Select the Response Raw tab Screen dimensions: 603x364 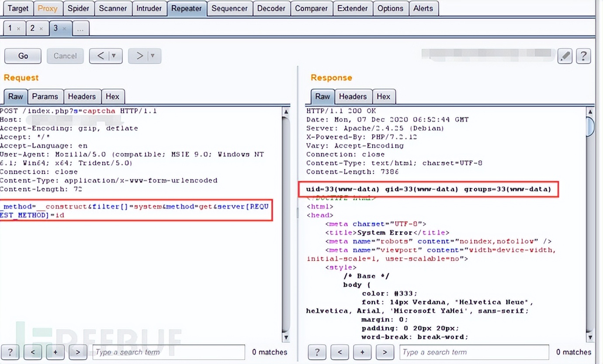click(322, 96)
